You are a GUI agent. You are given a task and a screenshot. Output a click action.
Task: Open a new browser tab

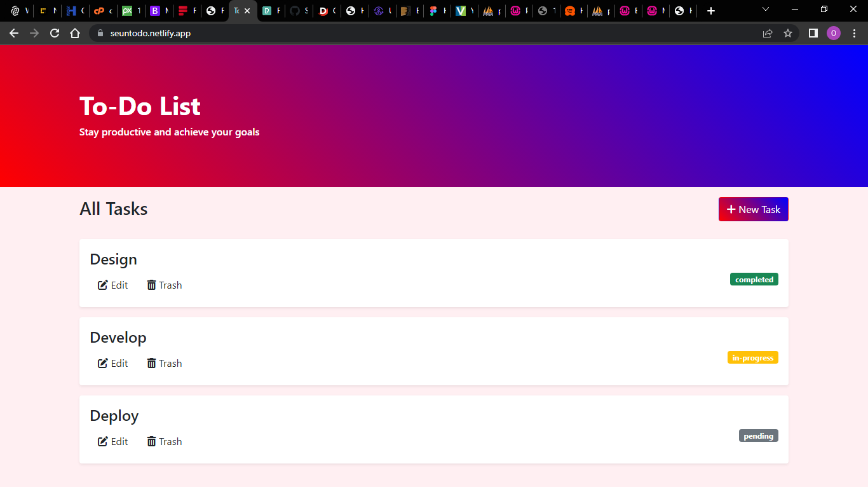click(x=711, y=11)
